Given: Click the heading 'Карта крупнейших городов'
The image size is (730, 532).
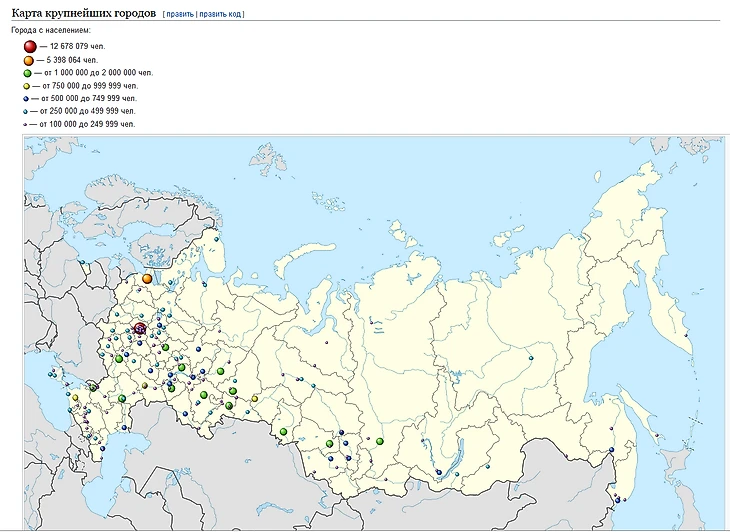Looking at the screenshot, I should coord(83,14).
